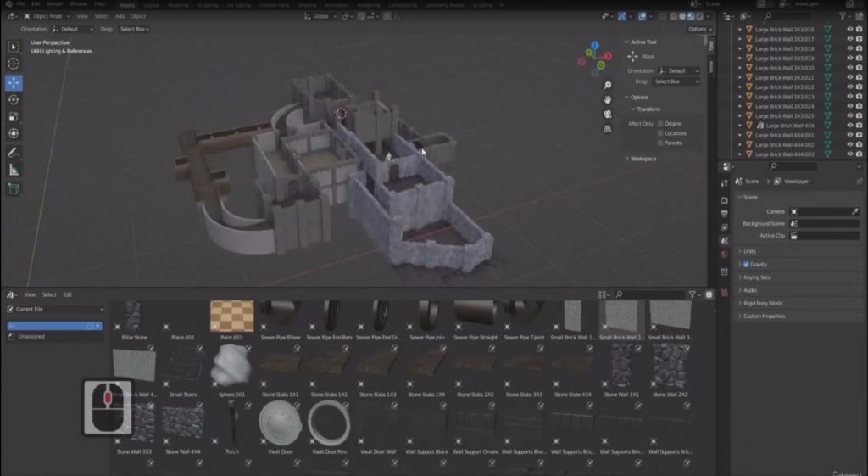
Task: Activate the Move tool in left toolbar
Action: tap(14, 82)
